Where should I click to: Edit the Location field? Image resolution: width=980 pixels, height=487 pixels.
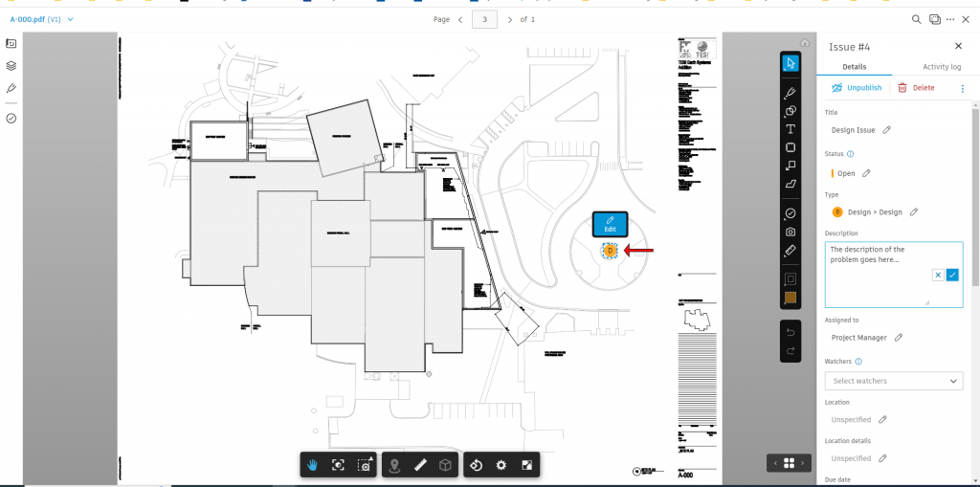click(x=882, y=419)
